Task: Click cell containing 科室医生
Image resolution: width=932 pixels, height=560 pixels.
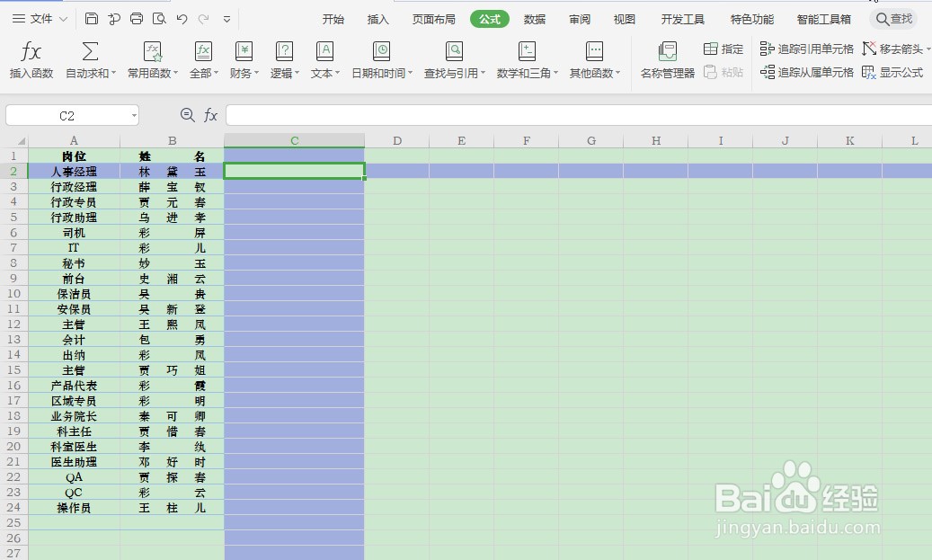Action: pos(74,447)
